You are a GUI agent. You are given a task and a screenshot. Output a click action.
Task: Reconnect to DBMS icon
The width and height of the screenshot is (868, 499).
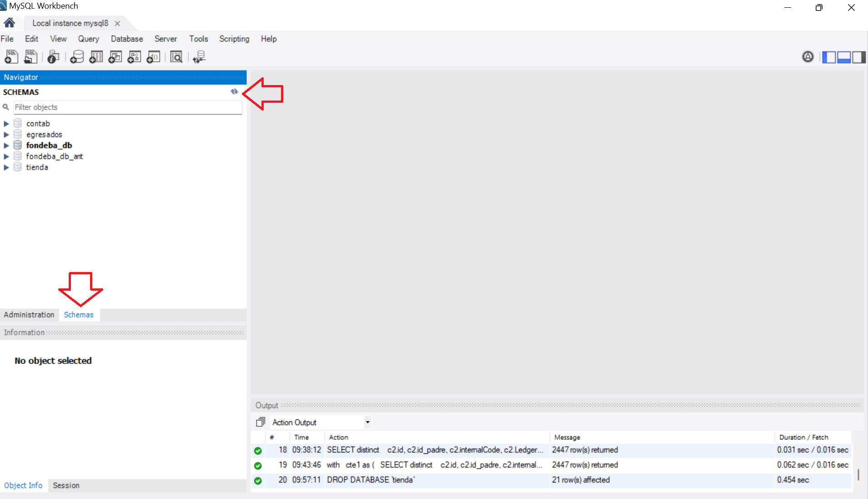tap(199, 57)
